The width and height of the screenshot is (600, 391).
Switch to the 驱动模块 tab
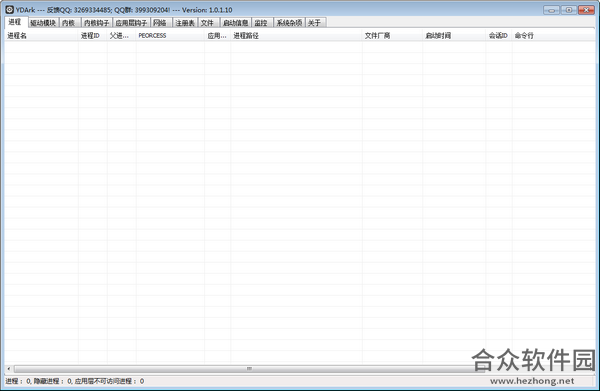pos(43,23)
